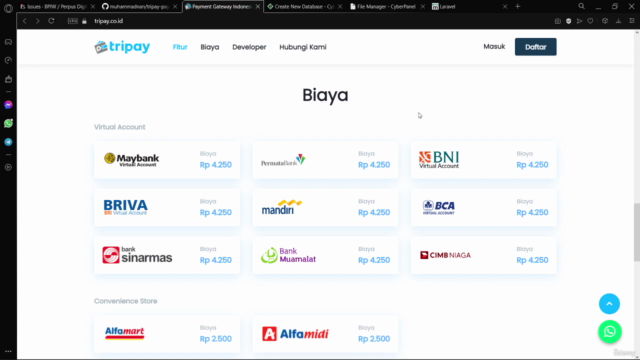Open WhatsApp in the Opera sidebar

8,123
